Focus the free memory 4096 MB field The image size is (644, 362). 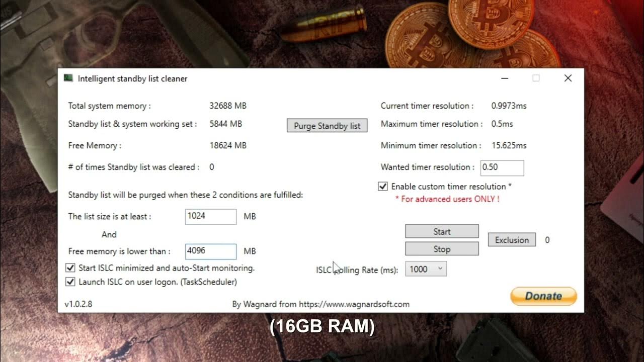[x=211, y=251]
